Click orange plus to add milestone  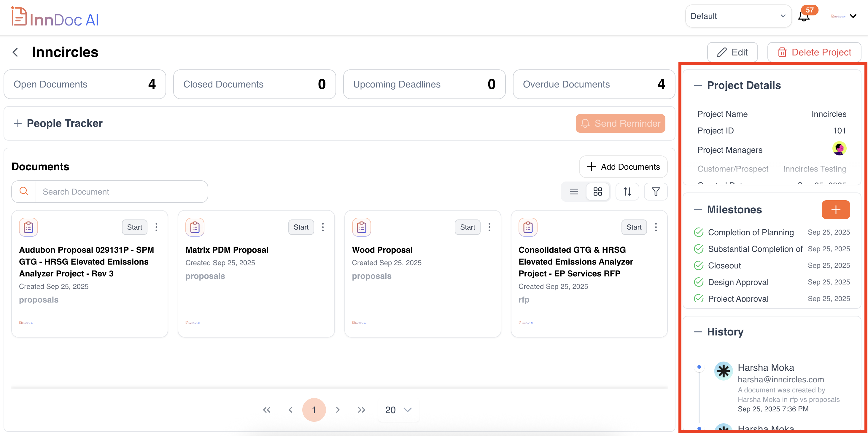click(x=835, y=210)
